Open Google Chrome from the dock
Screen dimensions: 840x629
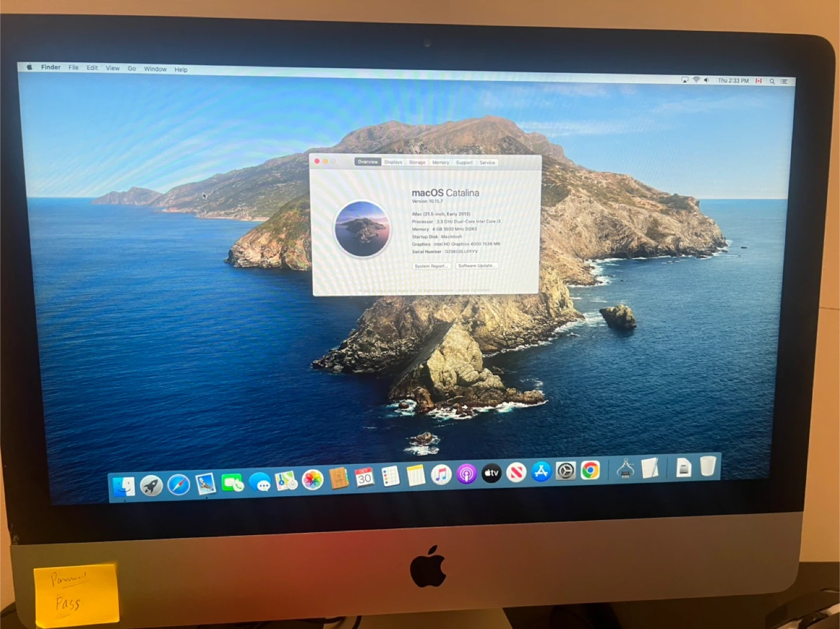coord(590,470)
